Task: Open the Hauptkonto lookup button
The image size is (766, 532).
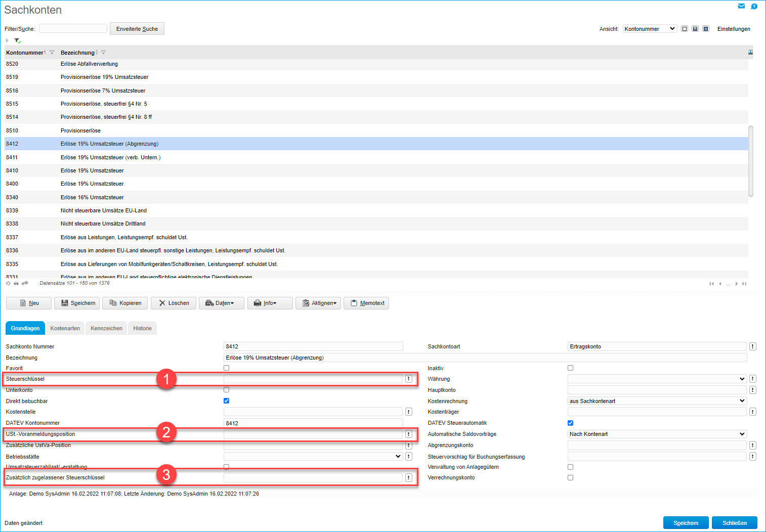Action: point(753,390)
